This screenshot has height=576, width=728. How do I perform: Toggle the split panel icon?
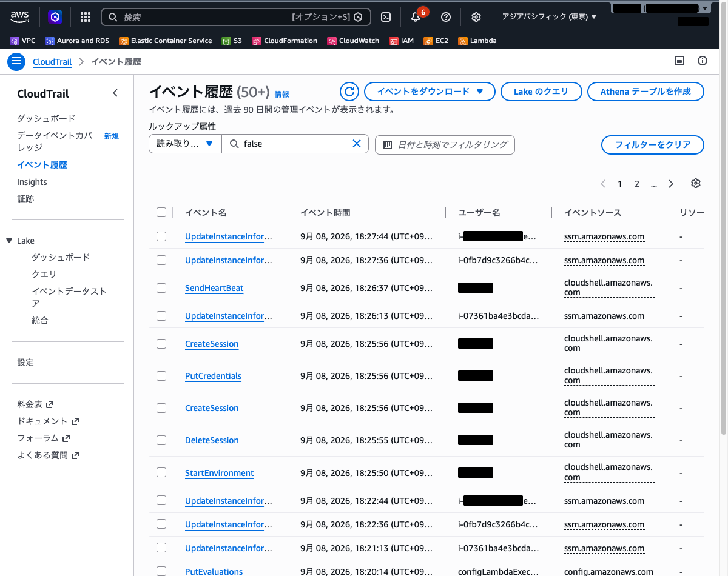point(679,61)
